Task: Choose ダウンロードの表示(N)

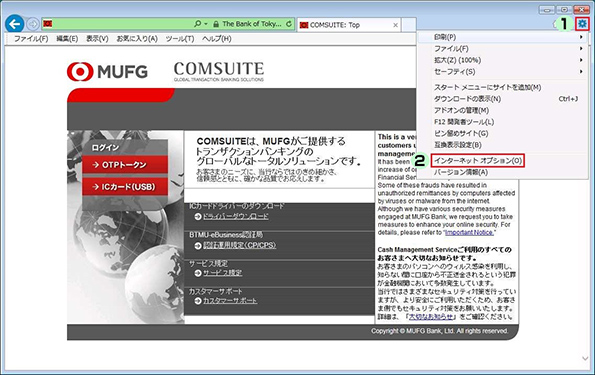Action: click(502, 99)
